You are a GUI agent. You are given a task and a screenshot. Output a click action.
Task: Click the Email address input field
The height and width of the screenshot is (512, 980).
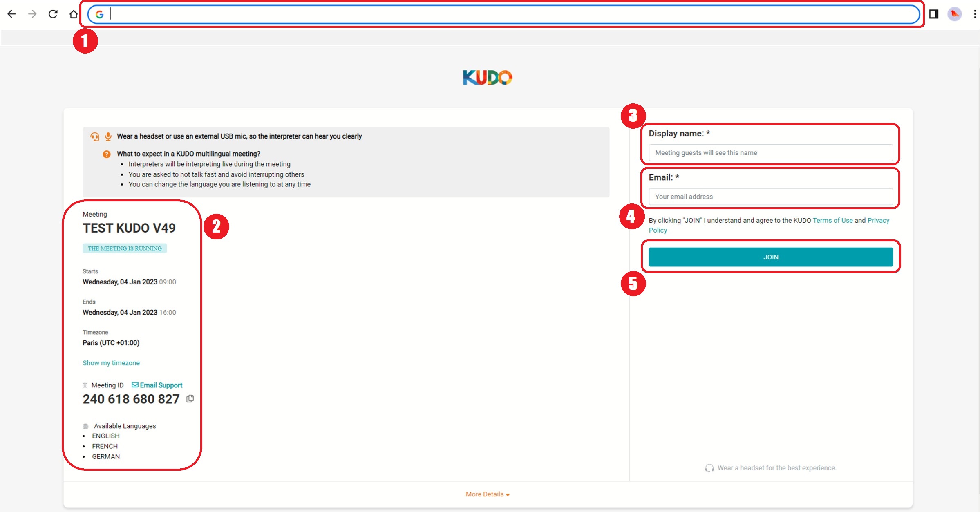point(771,197)
